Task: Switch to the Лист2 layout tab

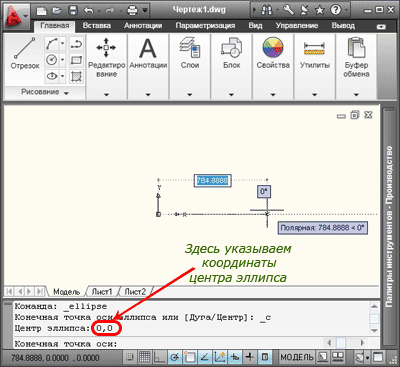Action: pyautogui.click(x=135, y=292)
